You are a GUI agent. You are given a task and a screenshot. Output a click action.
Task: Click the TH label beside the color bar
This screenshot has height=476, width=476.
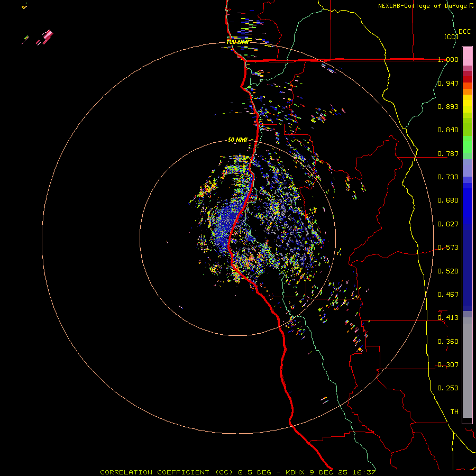click(x=454, y=411)
